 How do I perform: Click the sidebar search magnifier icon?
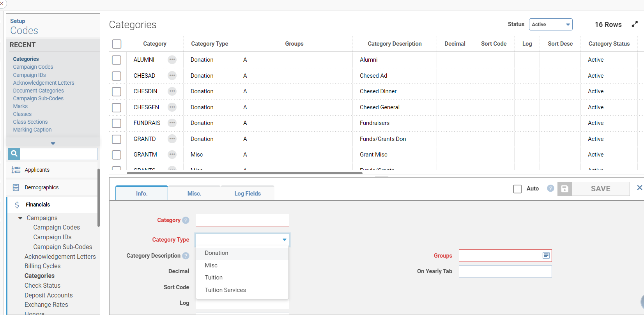click(x=14, y=154)
